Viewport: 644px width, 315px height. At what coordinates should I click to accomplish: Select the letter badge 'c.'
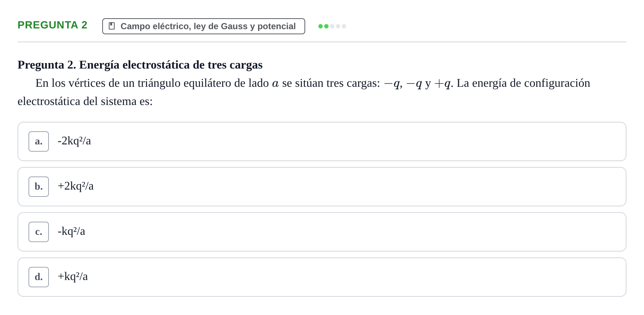(39, 232)
